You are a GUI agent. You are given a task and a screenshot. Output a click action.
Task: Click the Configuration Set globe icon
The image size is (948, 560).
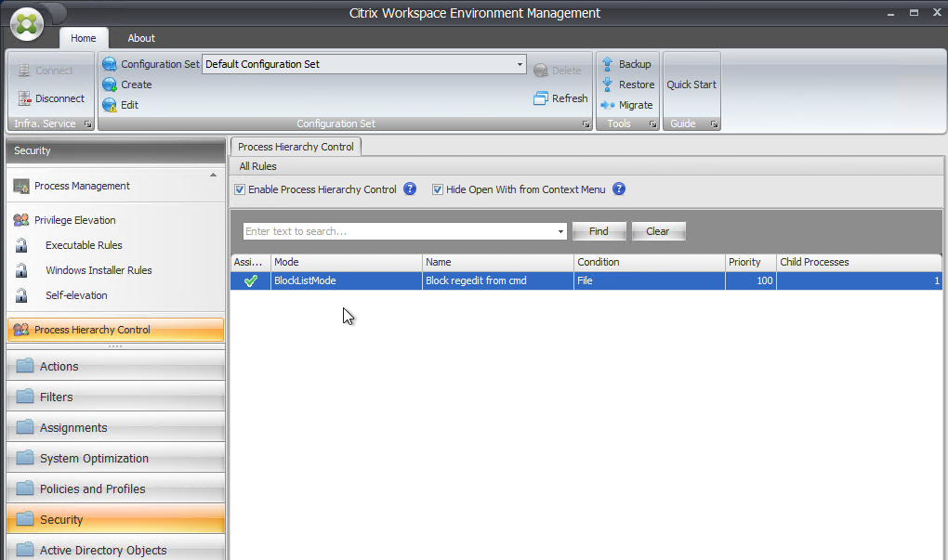pyautogui.click(x=110, y=64)
